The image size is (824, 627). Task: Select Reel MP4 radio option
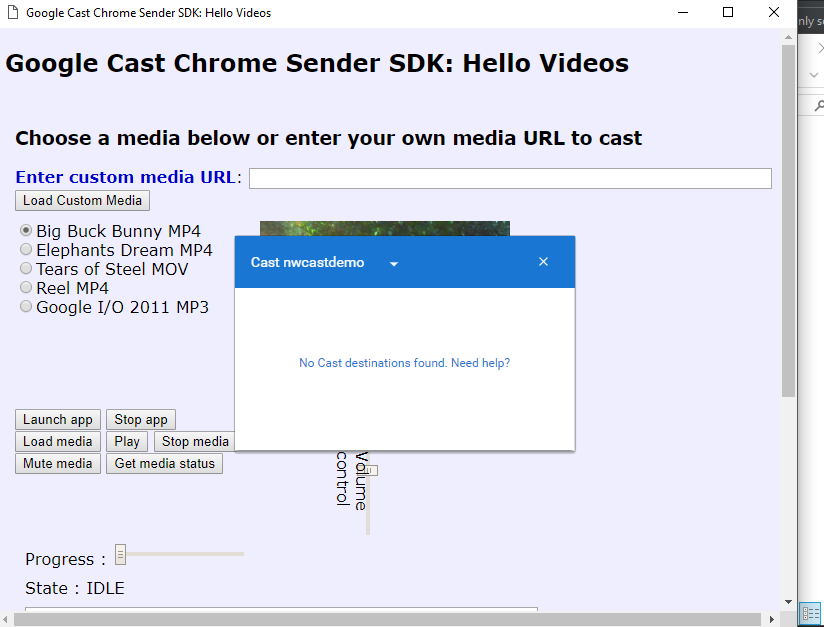click(x=26, y=287)
